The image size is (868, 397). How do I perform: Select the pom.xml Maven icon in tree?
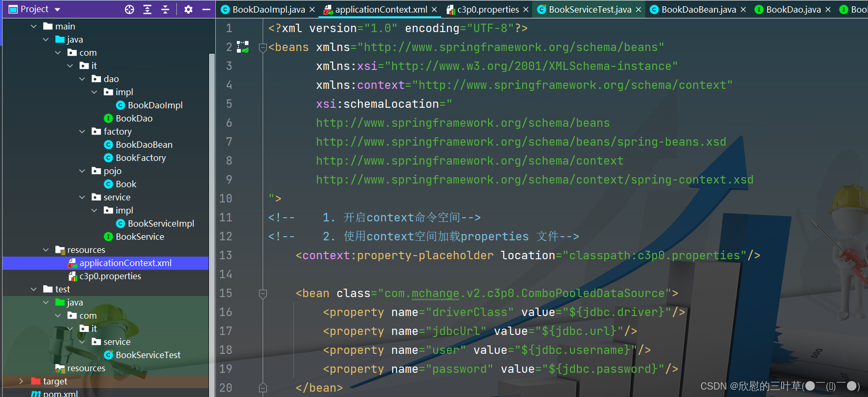click(36, 394)
